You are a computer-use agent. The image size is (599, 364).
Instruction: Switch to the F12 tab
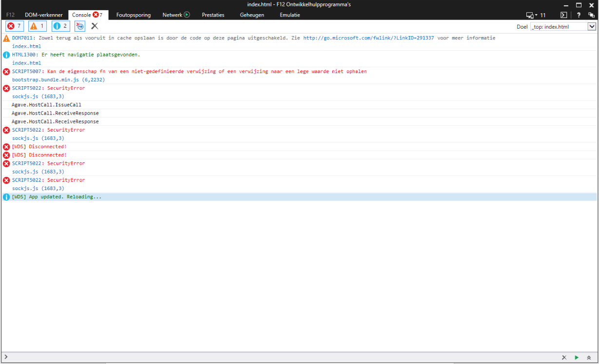[x=10, y=15]
